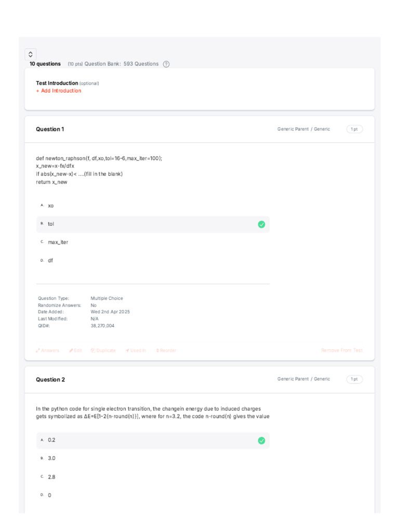Click the Question 2 header title
The height and width of the screenshot is (532, 399).
(50, 380)
